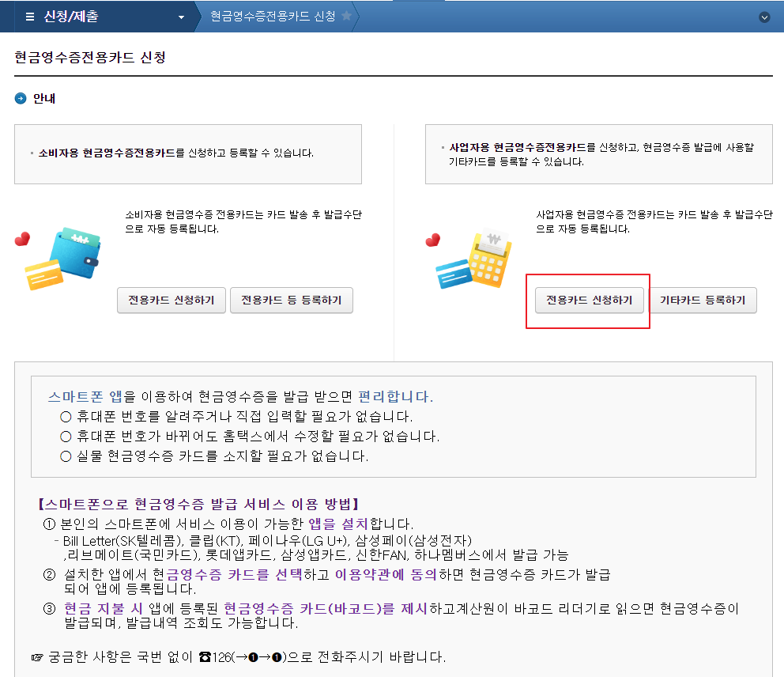
Task: Click the star icon next to the breadcrumb
Action: point(345,14)
